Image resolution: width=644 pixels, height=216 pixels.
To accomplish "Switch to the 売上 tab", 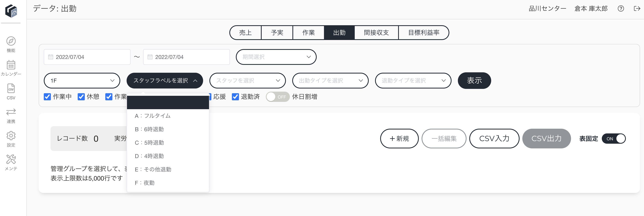I will tap(245, 33).
